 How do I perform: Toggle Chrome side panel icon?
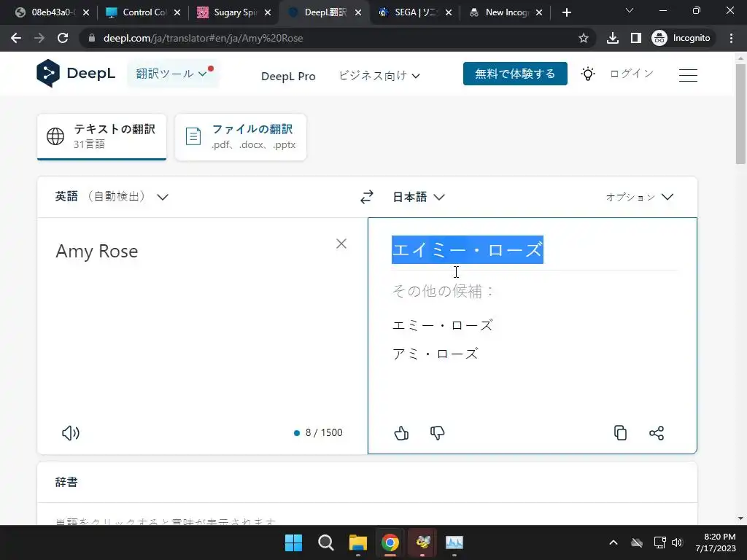click(x=636, y=38)
